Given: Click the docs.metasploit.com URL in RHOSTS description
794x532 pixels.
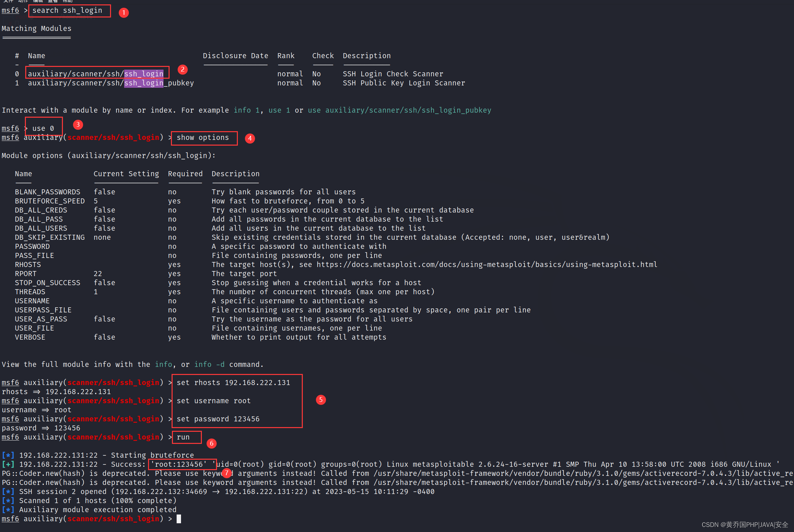Looking at the screenshot, I should click(x=487, y=265).
